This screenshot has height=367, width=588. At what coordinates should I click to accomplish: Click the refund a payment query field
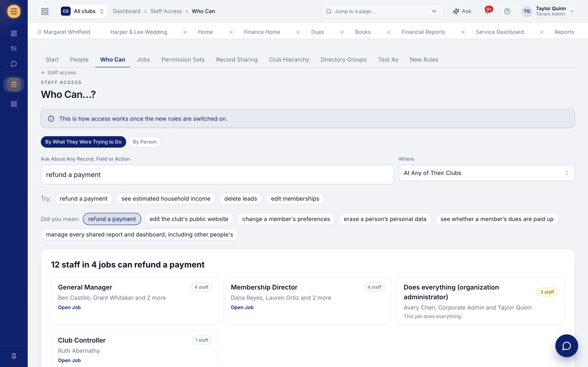click(217, 175)
